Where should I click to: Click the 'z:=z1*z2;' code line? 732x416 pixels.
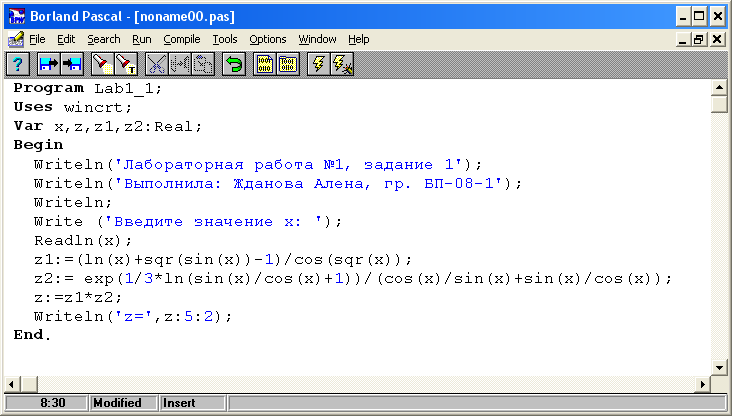click(x=78, y=297)
